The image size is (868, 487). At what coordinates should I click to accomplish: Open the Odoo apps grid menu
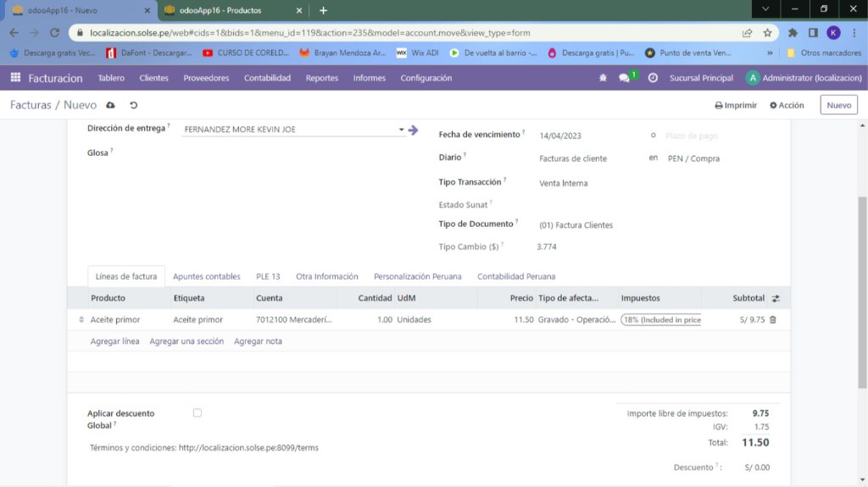pyautogui.click(x=15, y=78)
